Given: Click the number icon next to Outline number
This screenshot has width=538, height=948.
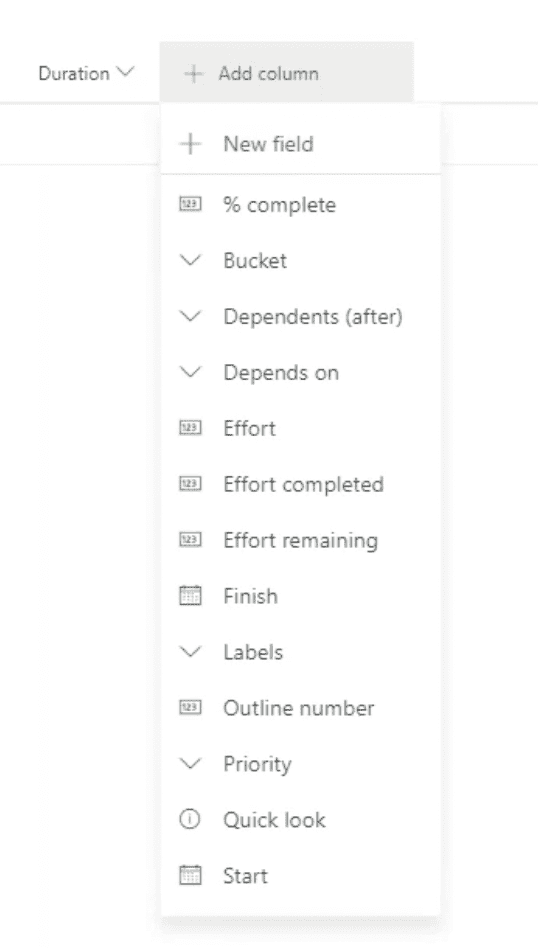Looking at the screenshot, I should click(x=190, y=707).
